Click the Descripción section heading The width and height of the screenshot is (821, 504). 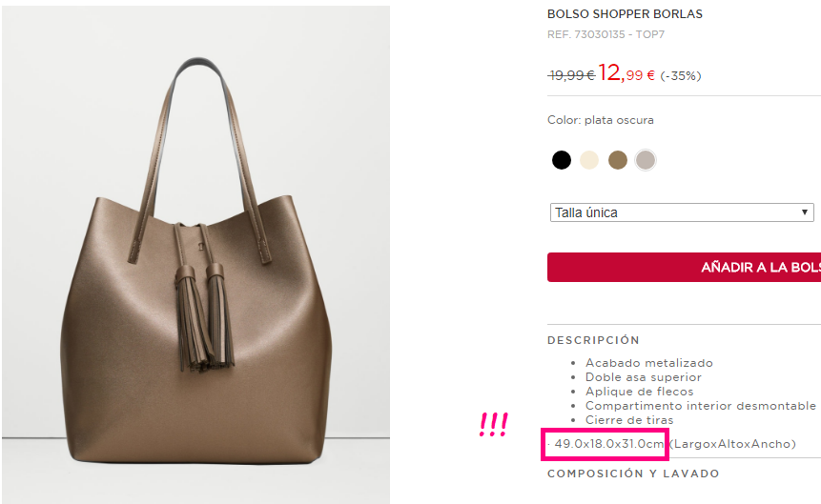[x=593, y=340]
